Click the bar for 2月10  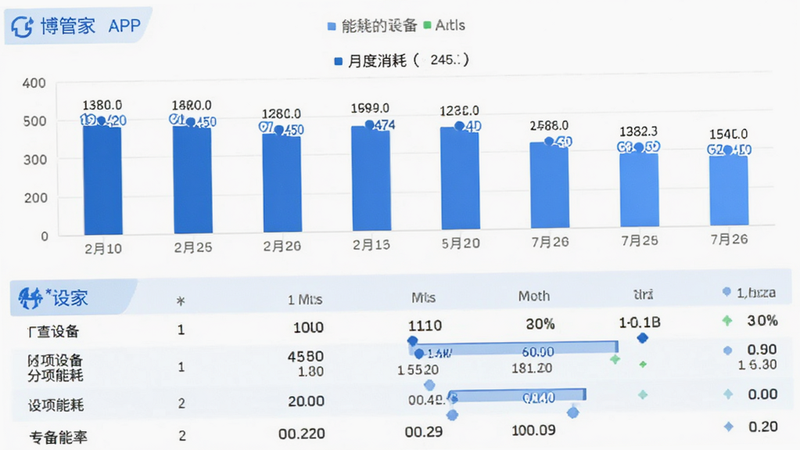click(103, 180)
